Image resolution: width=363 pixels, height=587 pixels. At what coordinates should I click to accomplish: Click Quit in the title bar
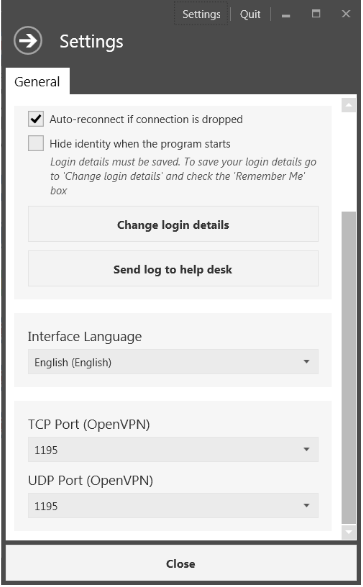pos(250,14)
